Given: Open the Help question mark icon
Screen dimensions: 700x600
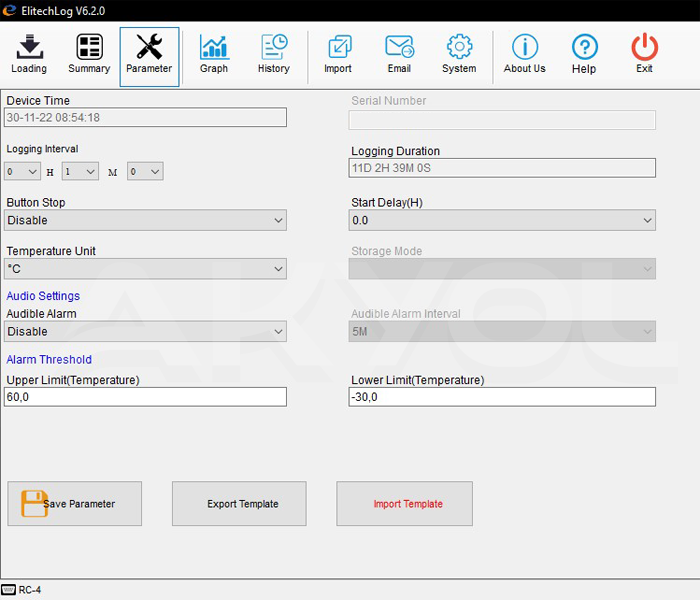Looking at the screenshot, I should click(584, 47).
